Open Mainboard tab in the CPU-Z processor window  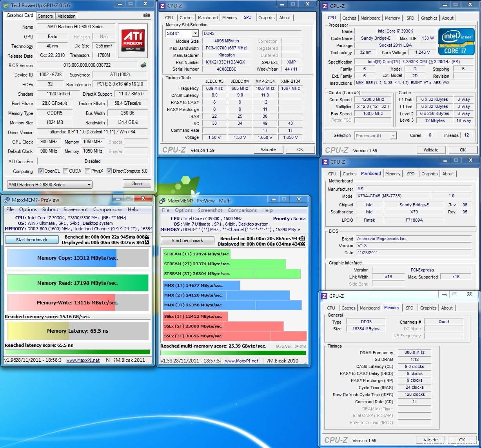coord(370,18)
